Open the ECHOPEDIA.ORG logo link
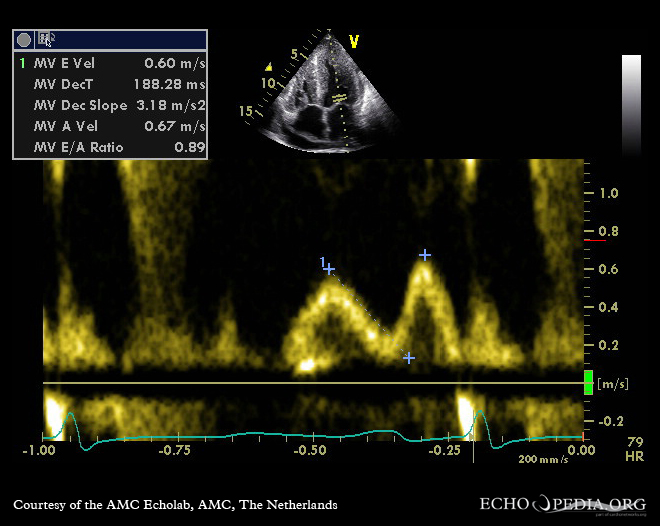The image size is (660, 526). pos(563,503)
